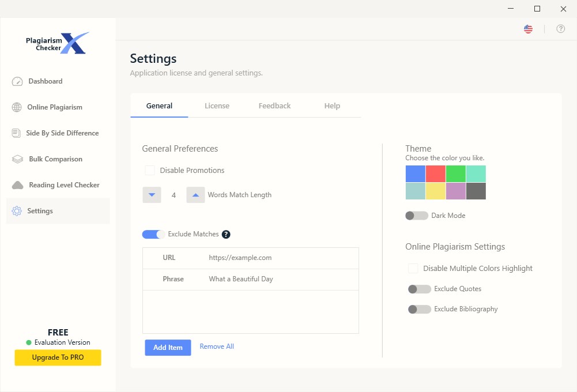
Task: Select the Online Plagiarism feature
Action: pyautogui.click(x=55, y=107)
